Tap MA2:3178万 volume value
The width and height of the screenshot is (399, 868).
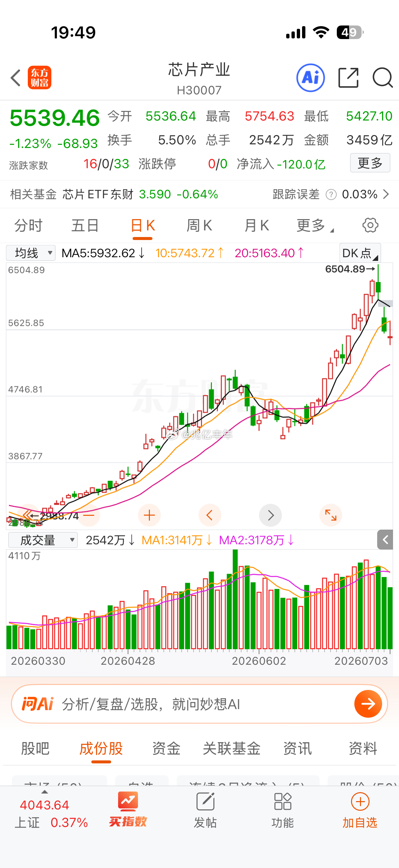[257, 540]
